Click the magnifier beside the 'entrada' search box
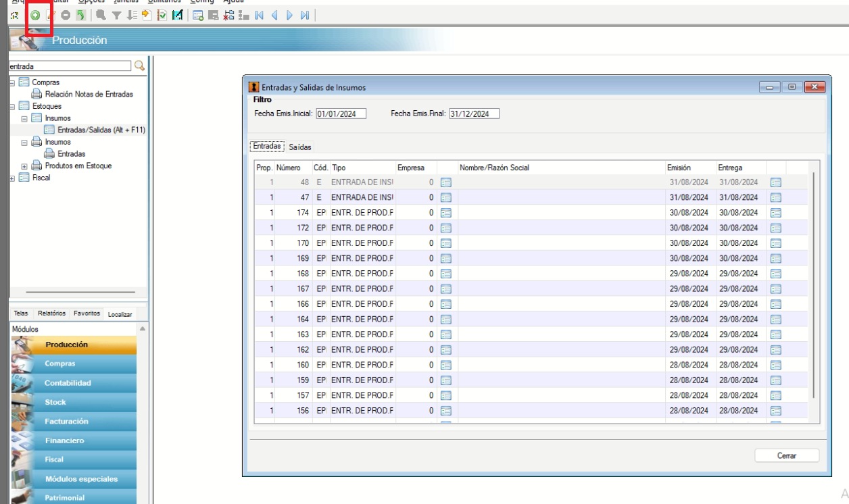The image size is (849, 504). [140, 66]
